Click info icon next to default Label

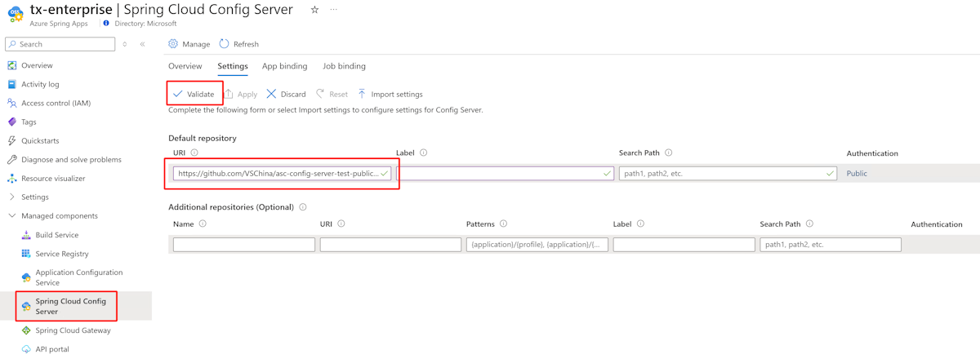coord(424,153)
